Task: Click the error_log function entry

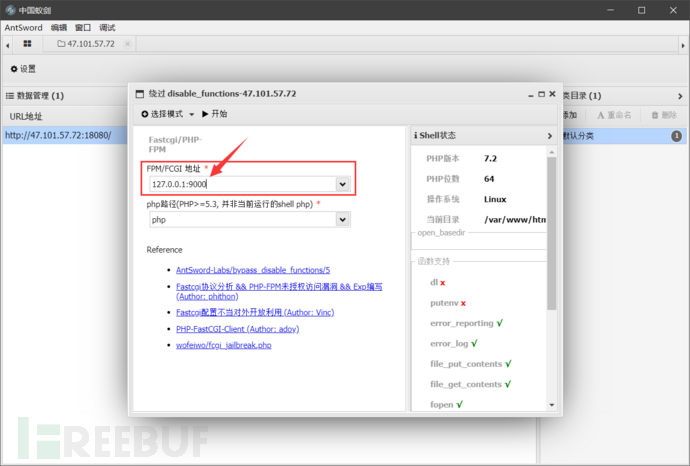Action: coord(454,344)
